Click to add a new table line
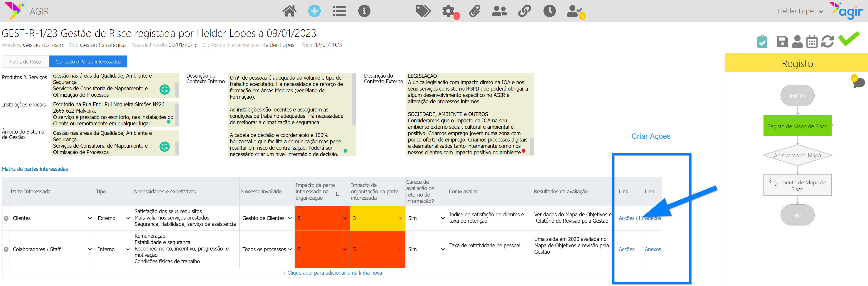868x286 pixels. (332, 273)
